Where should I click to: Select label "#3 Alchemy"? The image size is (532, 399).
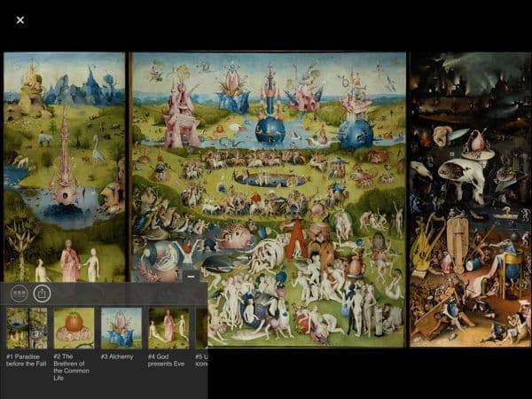click(x=117, y=356)
